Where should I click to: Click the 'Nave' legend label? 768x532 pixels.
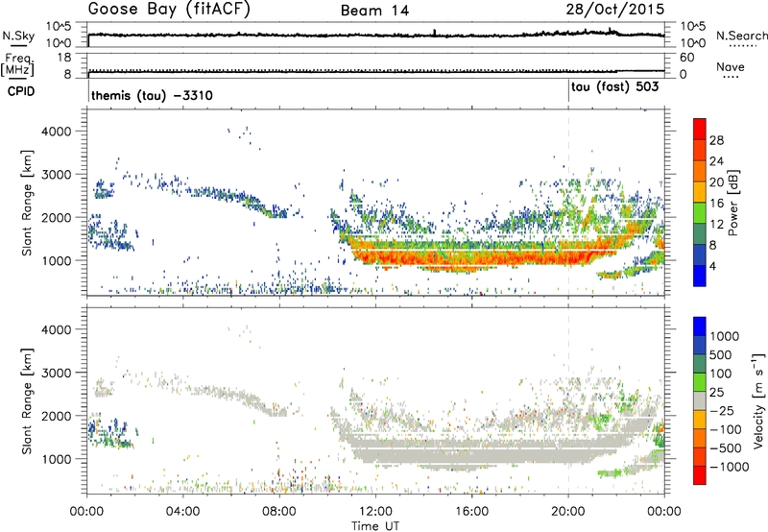[731, 67]
